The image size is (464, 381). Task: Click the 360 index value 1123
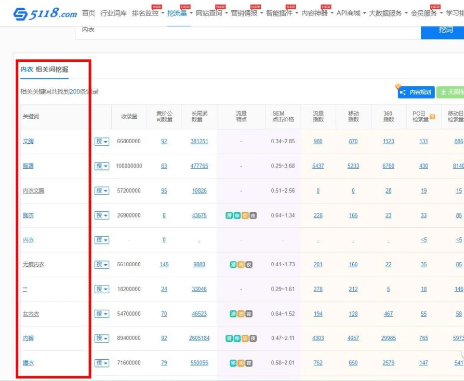(x=388, y=141)
